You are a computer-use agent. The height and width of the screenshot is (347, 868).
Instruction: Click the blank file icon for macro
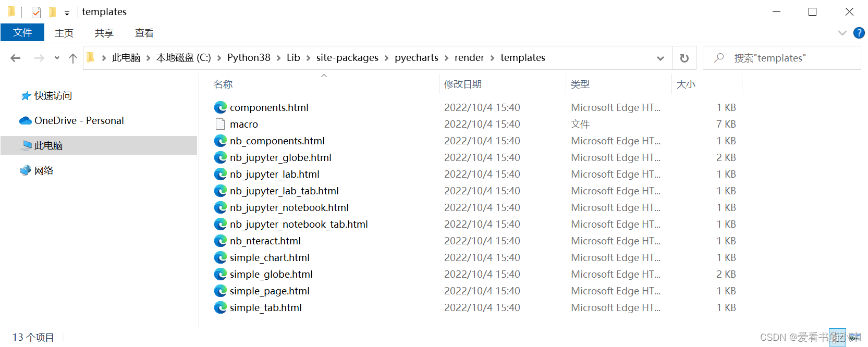coord(221,124)
